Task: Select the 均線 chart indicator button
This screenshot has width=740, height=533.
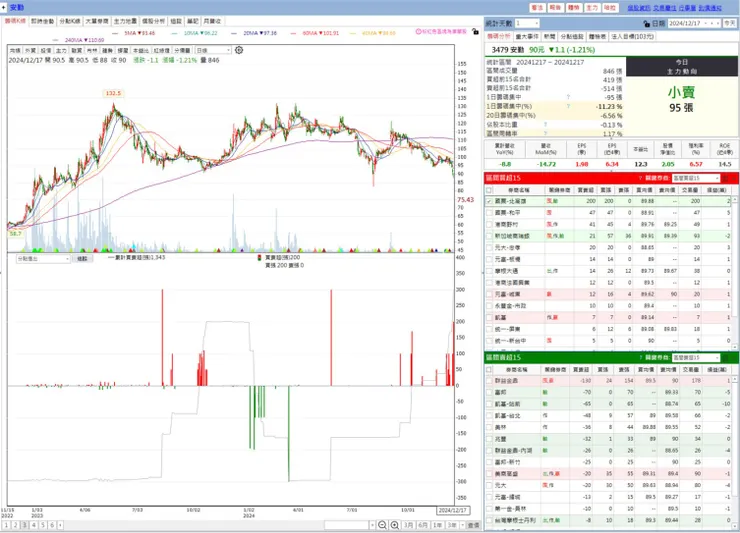Action: 15,51
